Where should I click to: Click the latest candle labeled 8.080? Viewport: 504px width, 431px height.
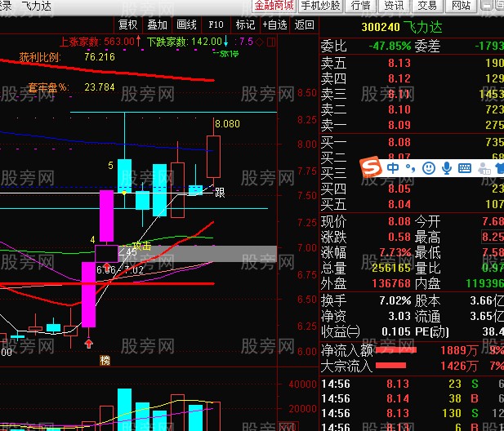(213, 157)
